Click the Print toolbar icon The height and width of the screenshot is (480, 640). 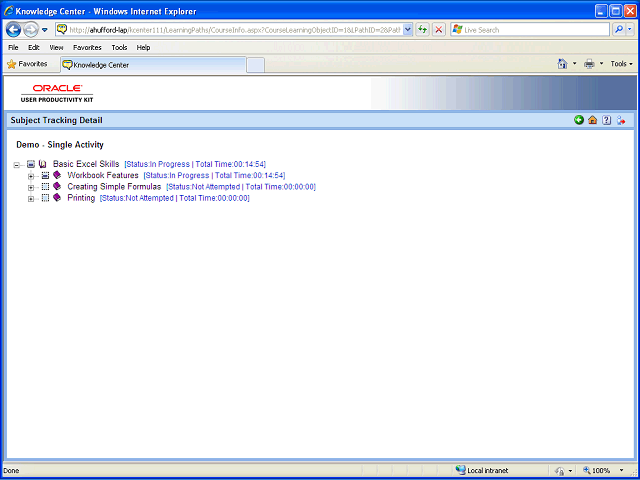tap(589, 64)
